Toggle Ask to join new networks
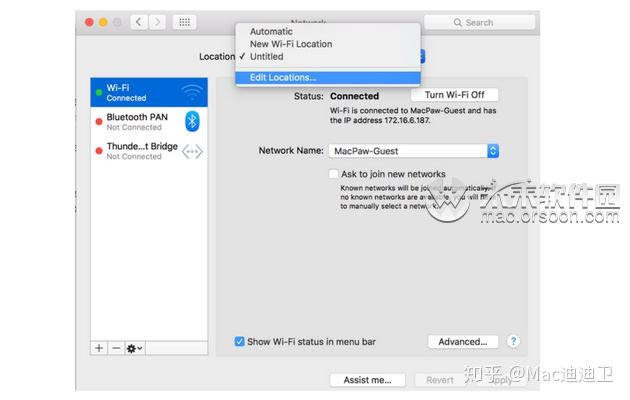Viewport: 630px width, 400px height. (x=333, y=174)
